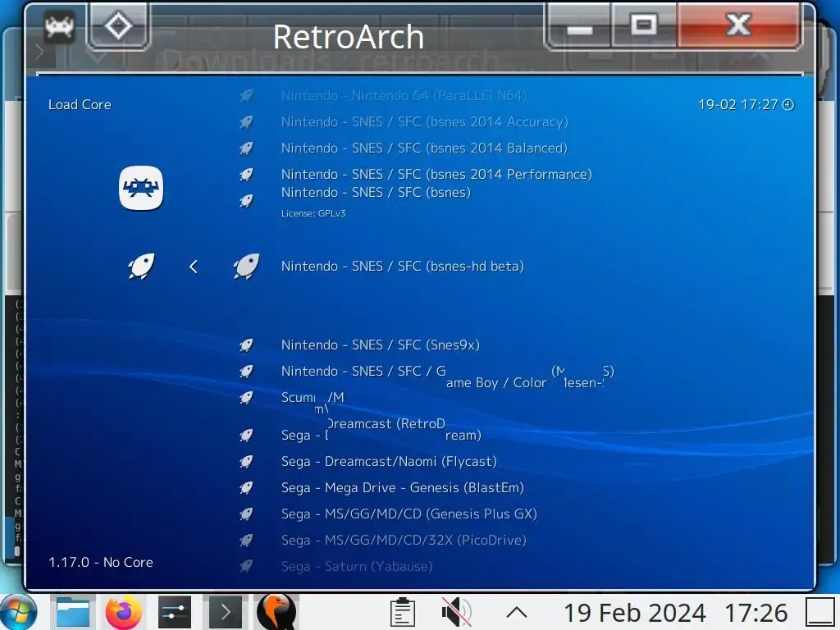This screenshot has width=840, height=630.
Task: Click rocket icon next to Snes9x core
Action: click(246, 345)
